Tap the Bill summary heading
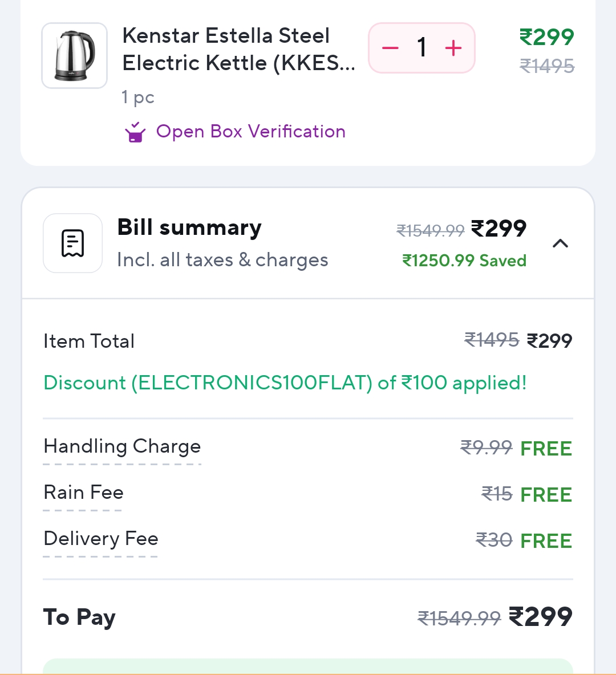Screen dimensions: 616x675 click(189, 227)
